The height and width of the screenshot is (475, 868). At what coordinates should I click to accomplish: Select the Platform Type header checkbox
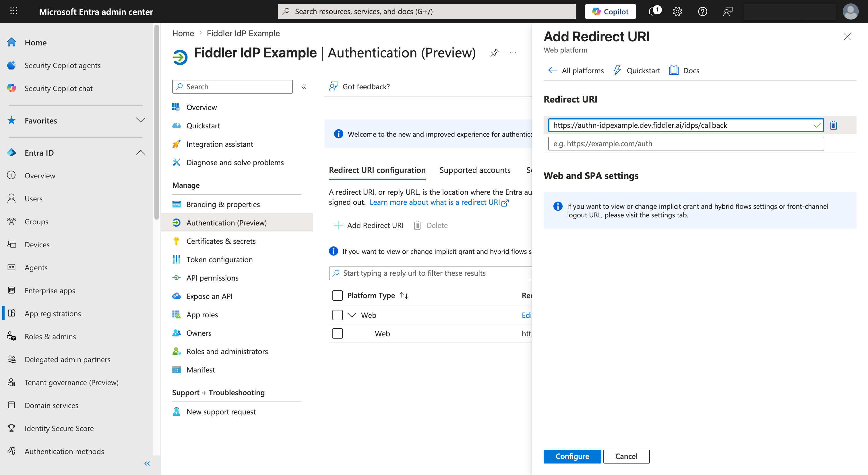(x=337, y=295)
